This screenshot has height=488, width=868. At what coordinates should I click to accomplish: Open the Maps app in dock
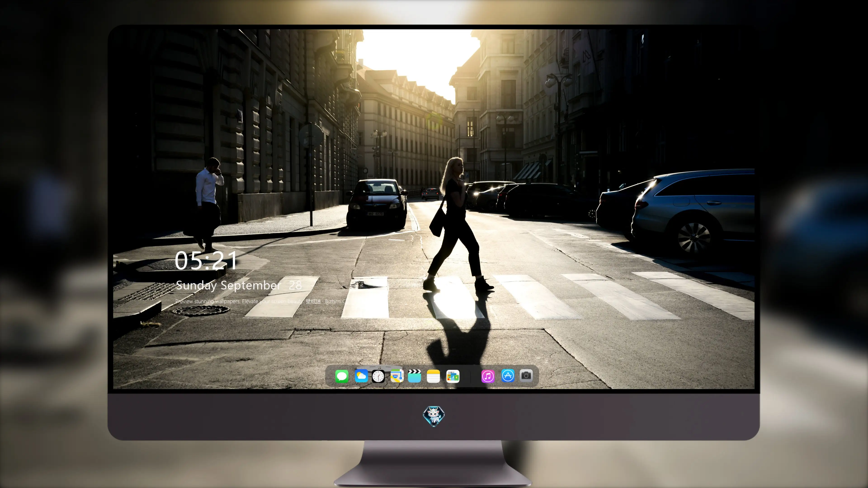click(x=397, y=376)
